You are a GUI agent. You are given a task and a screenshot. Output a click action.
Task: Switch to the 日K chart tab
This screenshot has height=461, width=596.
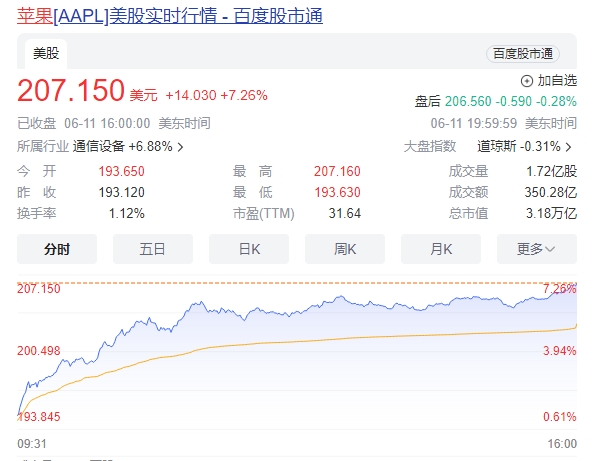(249, 249)
